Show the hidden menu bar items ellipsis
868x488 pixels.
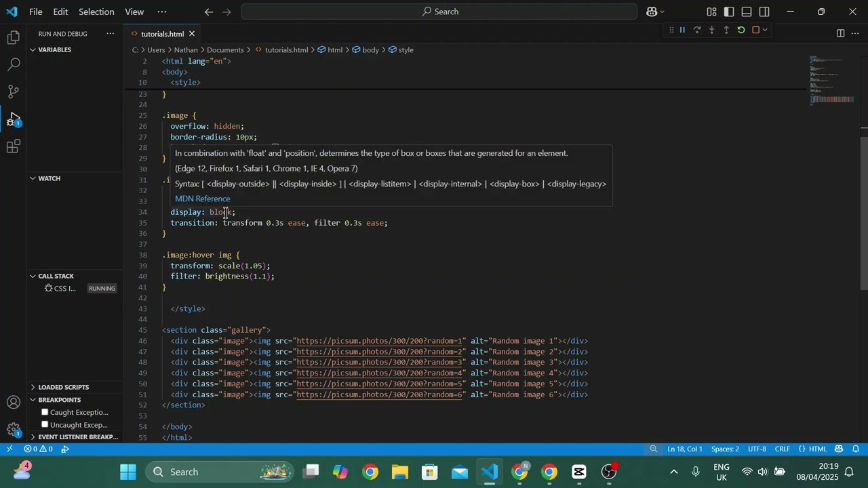(x=161, y=12)
